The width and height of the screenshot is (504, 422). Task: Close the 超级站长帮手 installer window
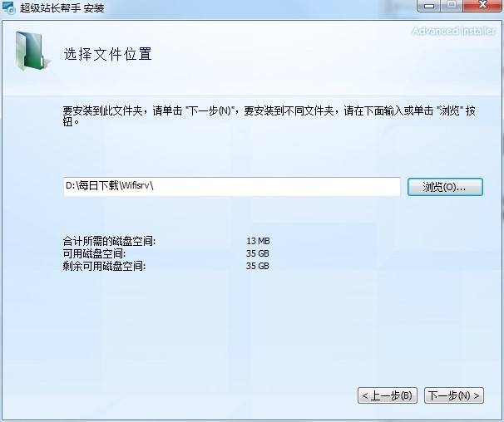click(482, 6)
